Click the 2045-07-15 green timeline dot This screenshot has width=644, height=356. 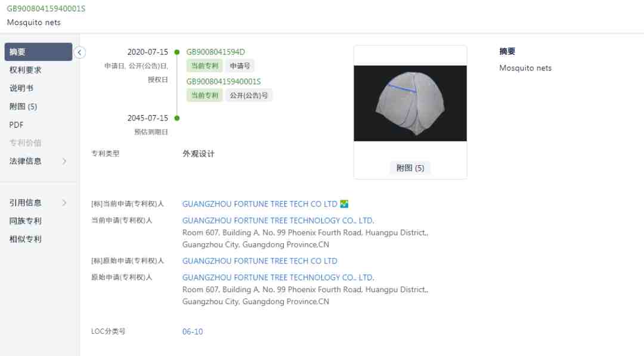point(177,118)
